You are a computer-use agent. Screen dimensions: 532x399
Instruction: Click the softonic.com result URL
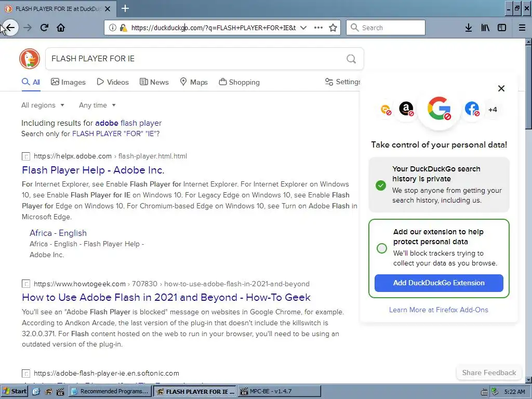(x=106, y=373)
